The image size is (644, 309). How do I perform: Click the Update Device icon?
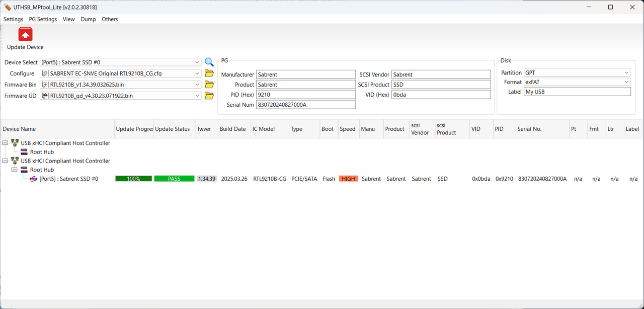coord(25,34)
